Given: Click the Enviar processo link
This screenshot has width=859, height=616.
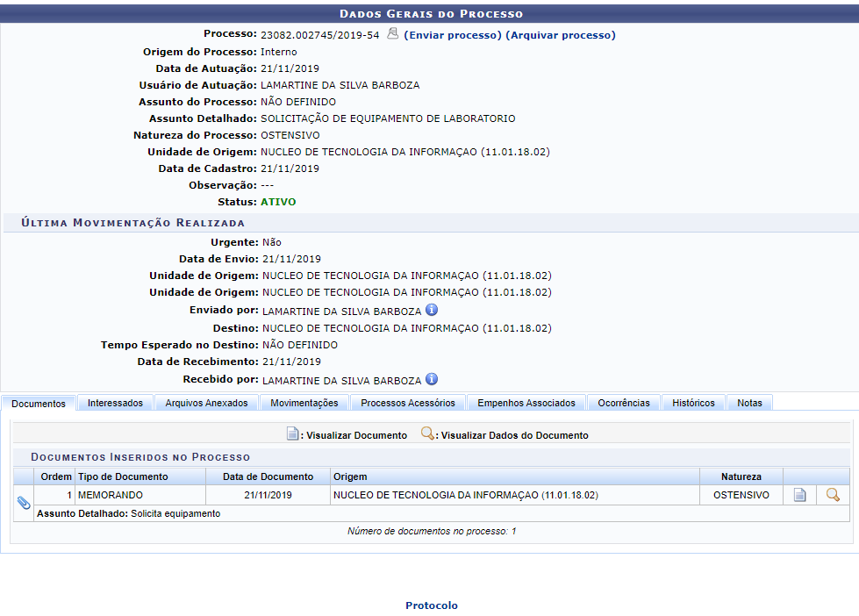Looking at the screenshot, I should pos(452,35).
